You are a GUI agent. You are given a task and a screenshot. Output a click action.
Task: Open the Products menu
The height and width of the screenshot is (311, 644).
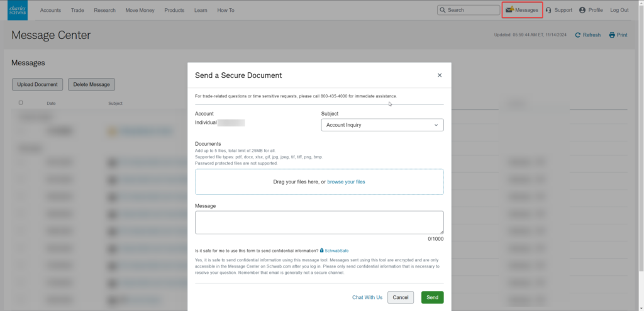point(174,10)
